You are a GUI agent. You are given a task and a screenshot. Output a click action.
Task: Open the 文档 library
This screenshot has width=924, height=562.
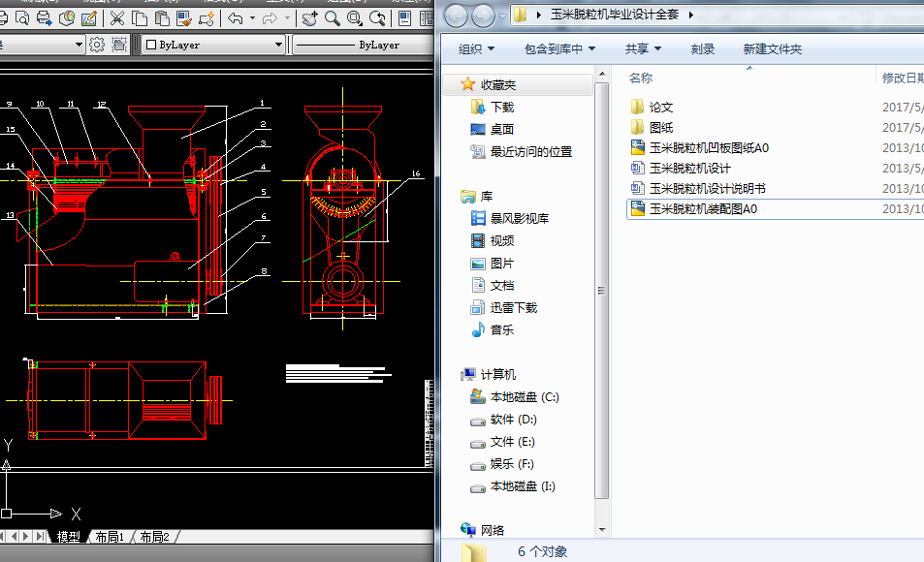pyautogui.click(x=502, y=285)
